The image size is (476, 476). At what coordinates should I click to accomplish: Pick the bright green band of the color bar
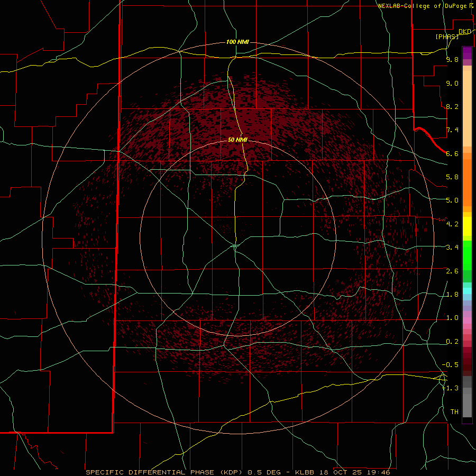tap(467, 255)
